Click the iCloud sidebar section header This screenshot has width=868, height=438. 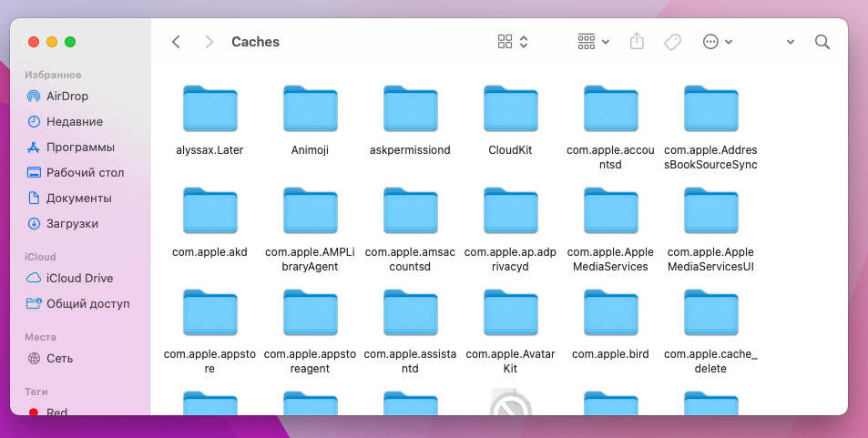click(x=40, y=257)
